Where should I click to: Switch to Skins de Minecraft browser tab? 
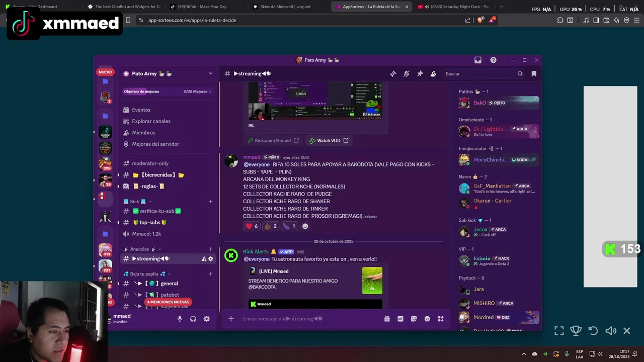pyautogui.click(x=285, y=7)
